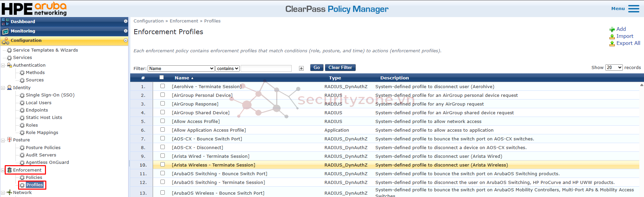
Task: Click gear icon beside Sources
Action: pyautogui.click(x=22, y=80)
